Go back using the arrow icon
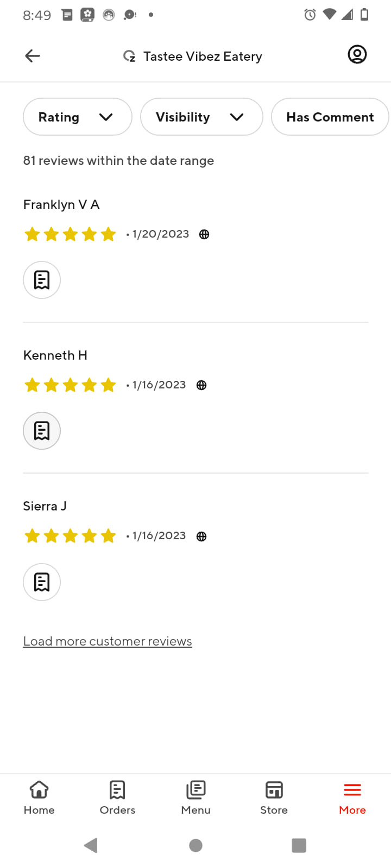This screenshot has width=391, height=868. point(33,56)
